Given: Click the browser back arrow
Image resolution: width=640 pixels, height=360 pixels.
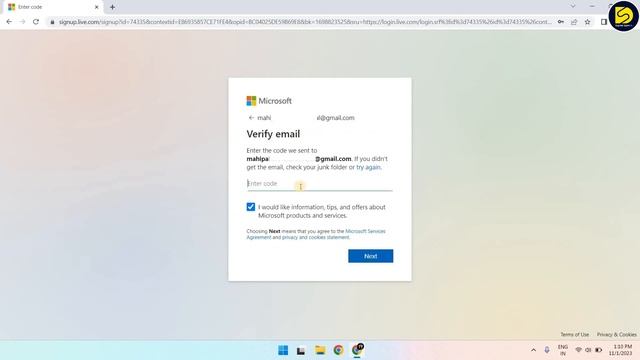Looking at the screenshot, I should pos(9,22).
